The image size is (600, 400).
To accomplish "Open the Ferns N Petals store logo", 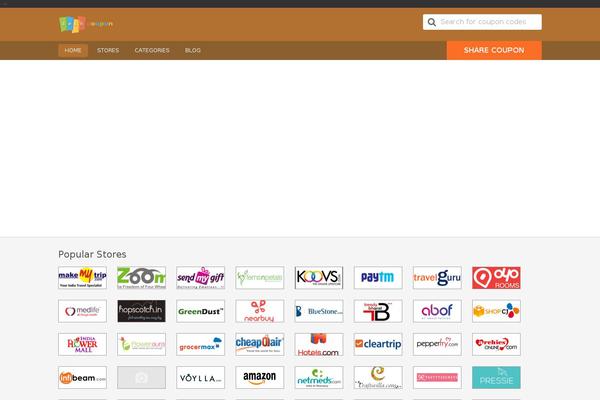I will click(260, 278).
